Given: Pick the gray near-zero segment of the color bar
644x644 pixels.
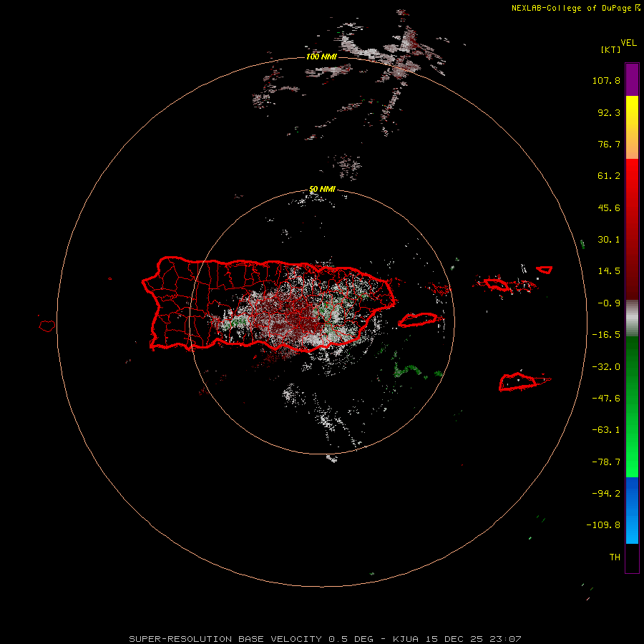Looking at the screenshot, I should point(632,318).
